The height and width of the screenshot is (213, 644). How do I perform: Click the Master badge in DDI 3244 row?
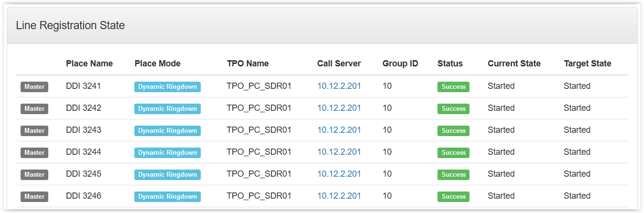pyautogui.click(x=34, y=153)
